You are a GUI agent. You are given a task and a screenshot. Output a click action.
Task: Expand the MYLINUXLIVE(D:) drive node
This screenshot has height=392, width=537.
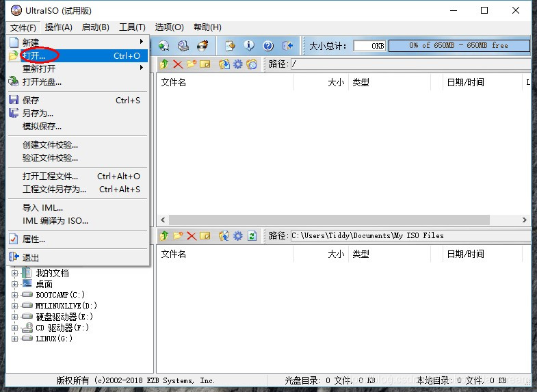14,306
